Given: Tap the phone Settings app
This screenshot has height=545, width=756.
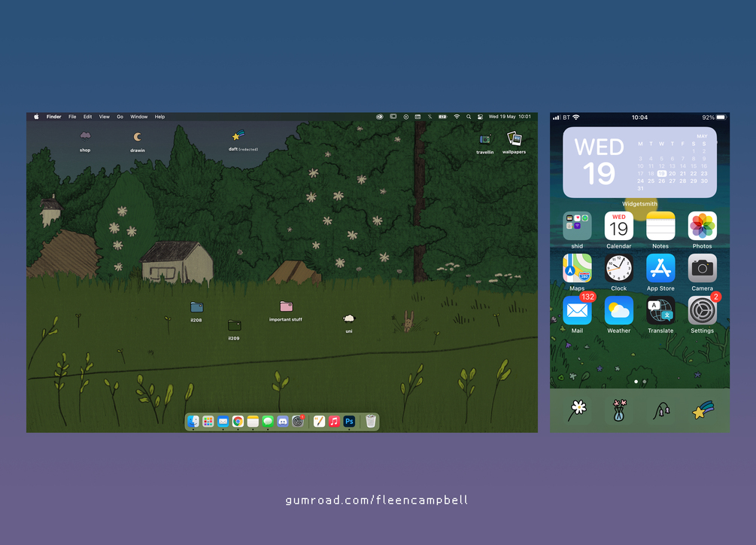Looking at the screenshot, I should (702, 311).
